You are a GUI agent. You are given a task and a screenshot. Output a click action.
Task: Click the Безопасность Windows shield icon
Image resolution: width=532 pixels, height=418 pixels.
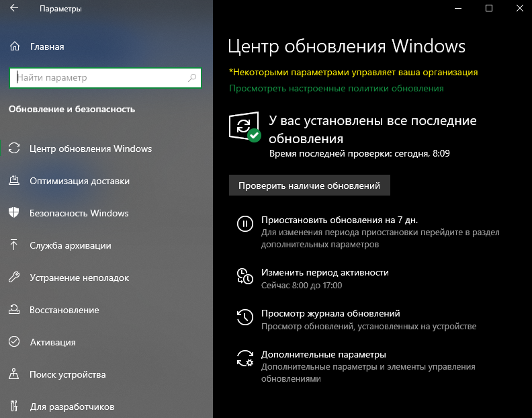tap(14, 212)
